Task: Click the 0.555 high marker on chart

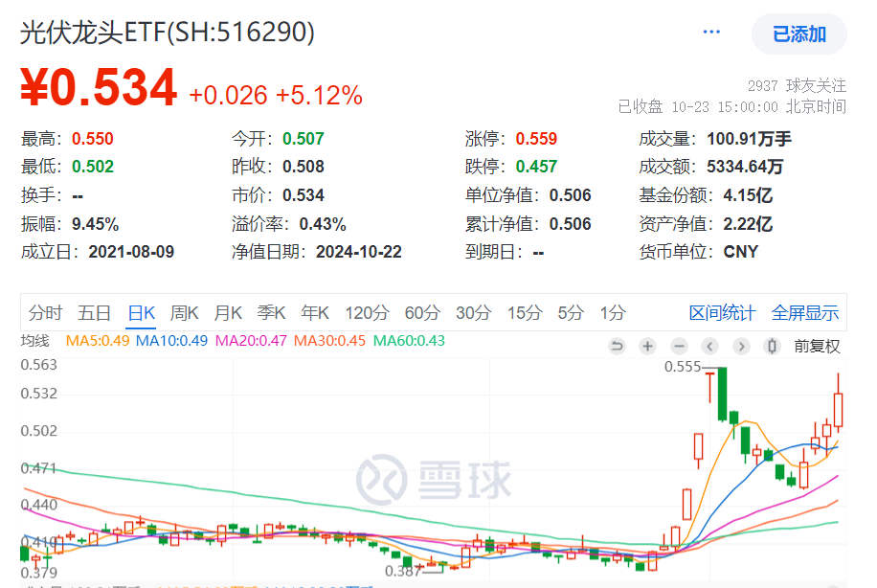Action: coord(683,367)
